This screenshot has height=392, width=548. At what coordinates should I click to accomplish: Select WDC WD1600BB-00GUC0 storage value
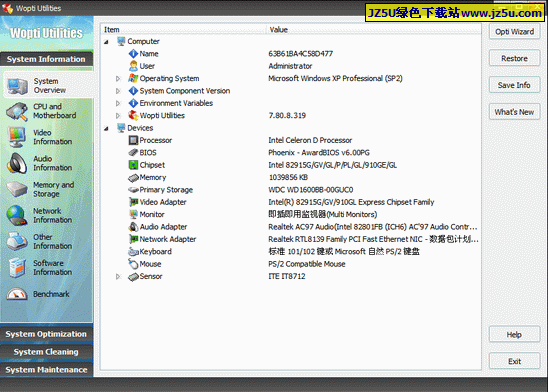[311, 190]
